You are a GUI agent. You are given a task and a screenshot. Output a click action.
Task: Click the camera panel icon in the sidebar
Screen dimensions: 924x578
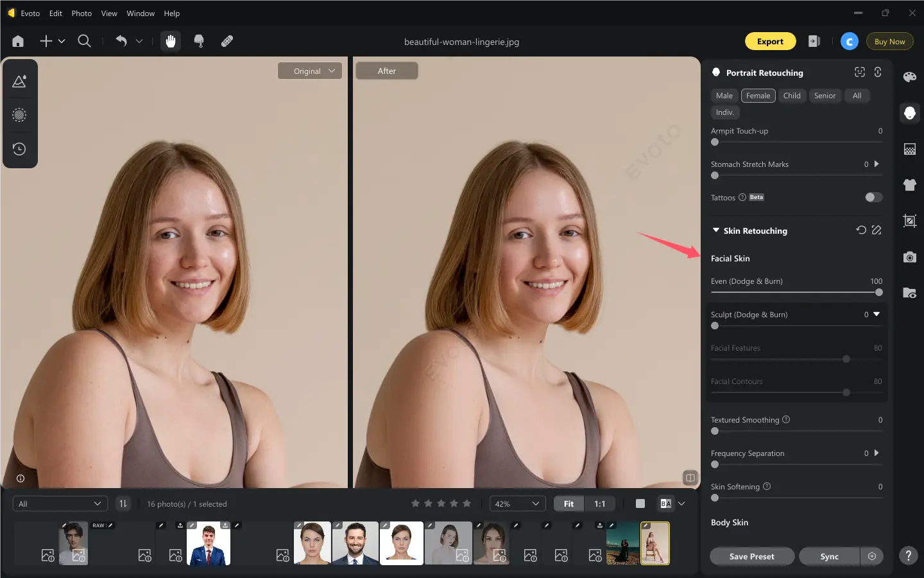909,258
